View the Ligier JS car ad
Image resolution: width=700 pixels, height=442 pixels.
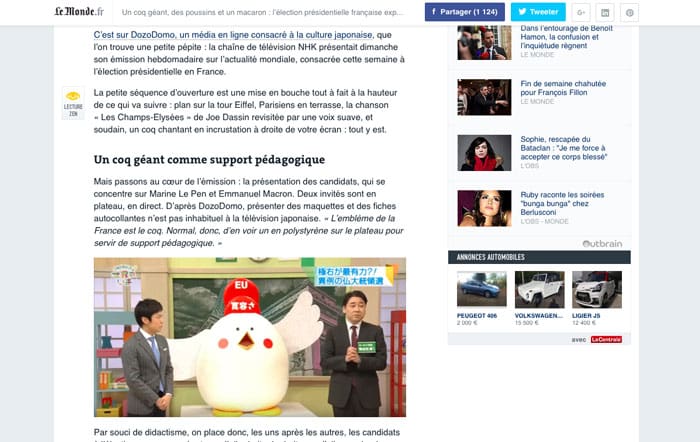pos(597,289)
